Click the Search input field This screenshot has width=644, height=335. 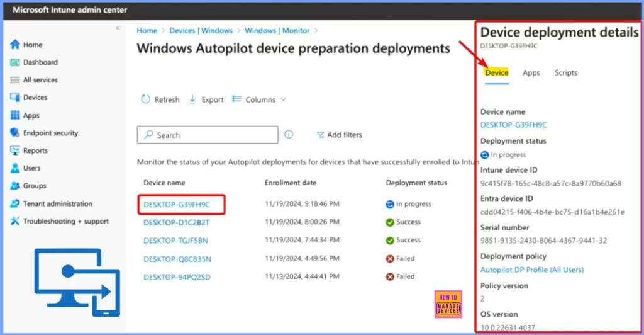(208, 135)
